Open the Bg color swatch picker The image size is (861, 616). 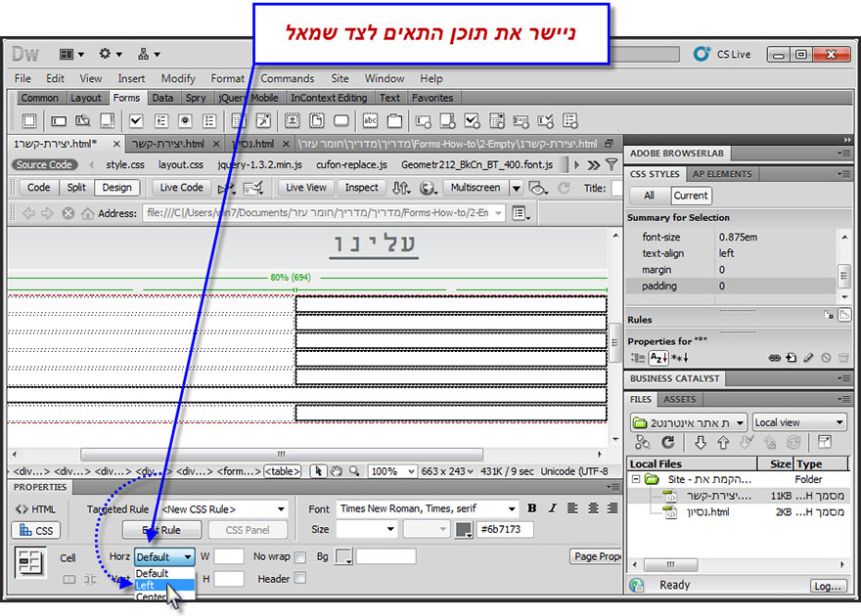point(343,556)
